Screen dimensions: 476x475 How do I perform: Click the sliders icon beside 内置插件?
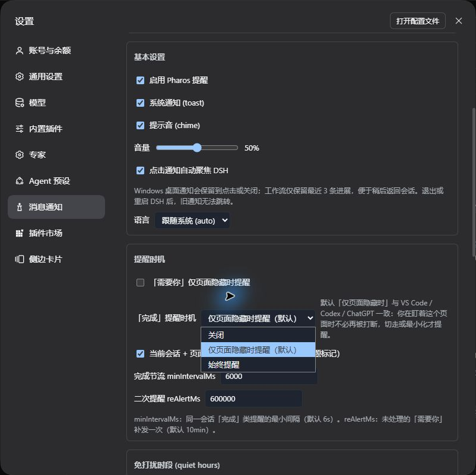[x=20, y=129]
